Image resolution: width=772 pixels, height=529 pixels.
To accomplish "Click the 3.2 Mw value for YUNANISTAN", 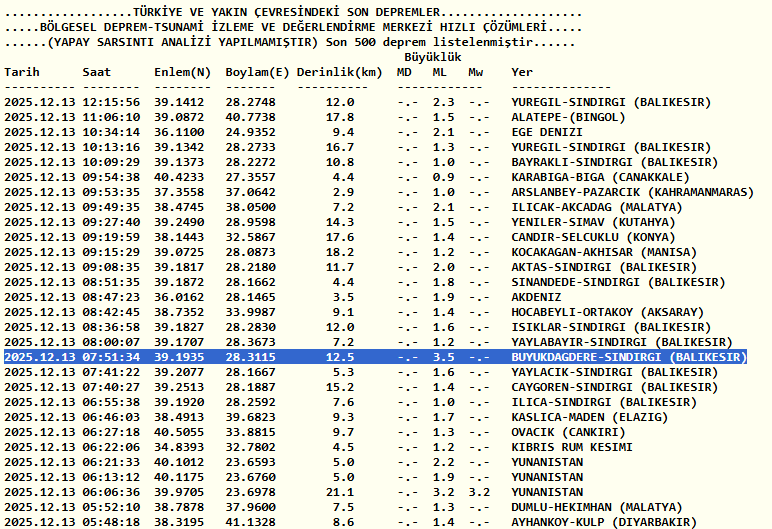I will [x=479, y=492].
